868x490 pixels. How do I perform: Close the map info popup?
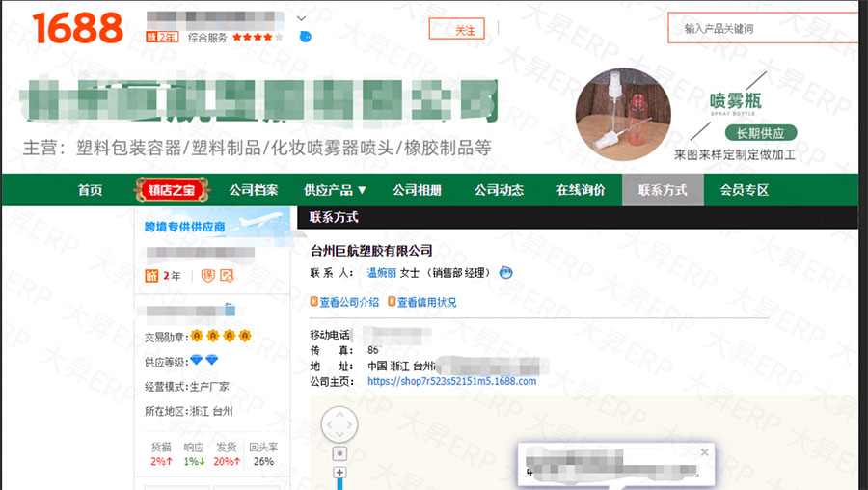pyautogui.click(x=704, y=452)
